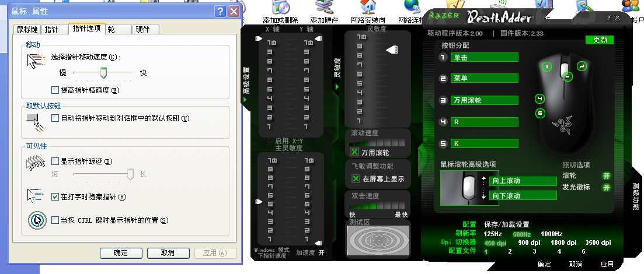Select 125Hz polling rate
The width and height of the screenshot is (644, 274).
tap(492, 234)
